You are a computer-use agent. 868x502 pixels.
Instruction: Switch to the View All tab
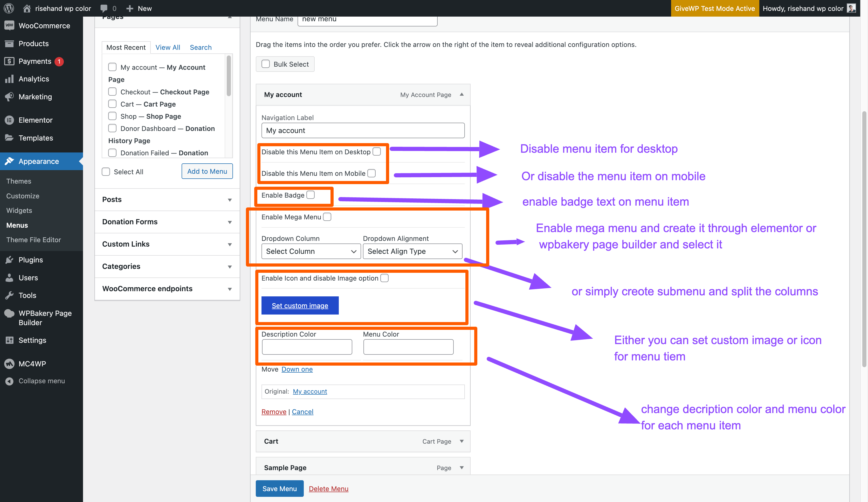point(167,47)
